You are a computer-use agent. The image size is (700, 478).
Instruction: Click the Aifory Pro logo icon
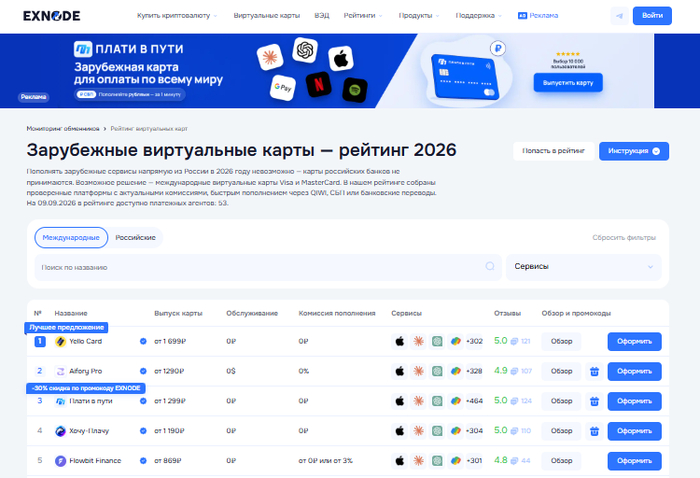coord(60,371)
